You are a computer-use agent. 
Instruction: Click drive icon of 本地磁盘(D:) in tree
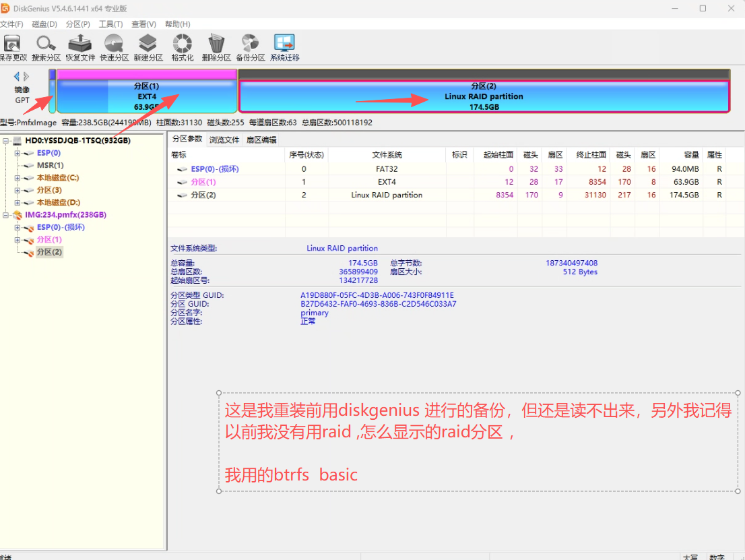click(29, 203)
